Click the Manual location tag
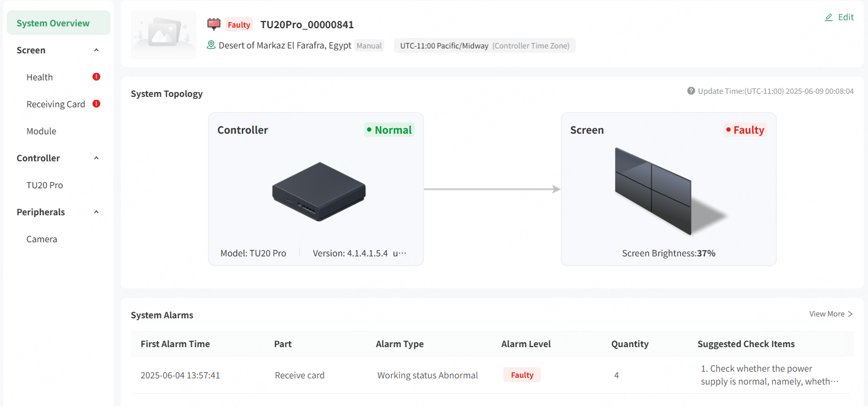The height and width of the screenshot is (406, 868). point(370,45)
